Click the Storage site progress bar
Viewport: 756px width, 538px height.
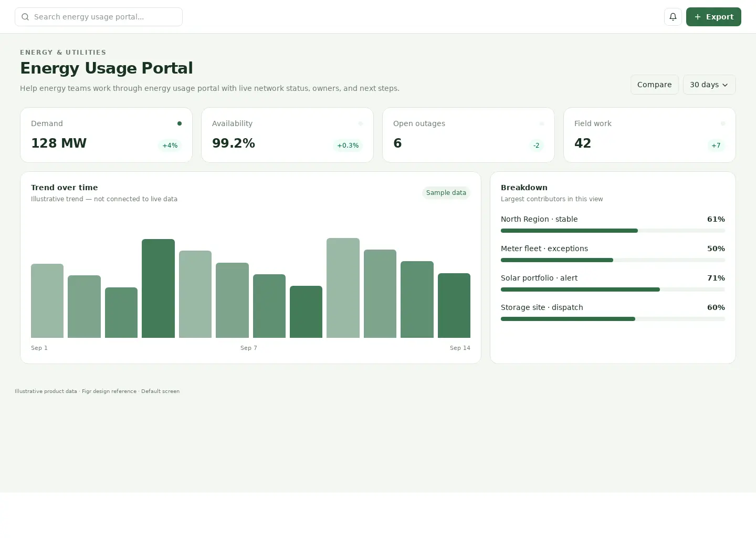coord(613,319)
